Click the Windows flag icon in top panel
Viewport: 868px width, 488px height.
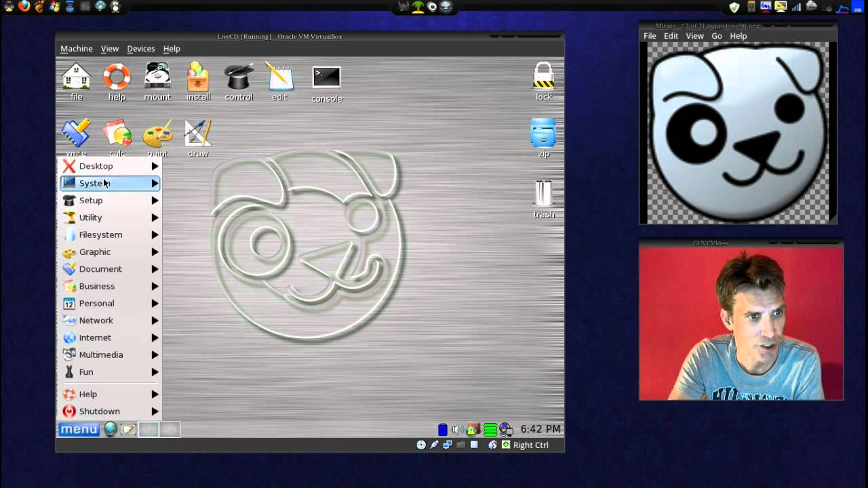pos(54,6)
